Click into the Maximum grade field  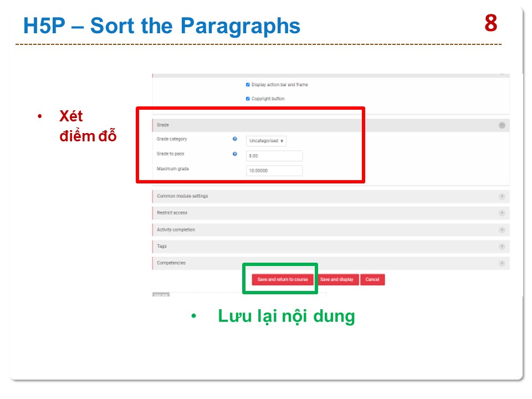click(x=274, y=171)
